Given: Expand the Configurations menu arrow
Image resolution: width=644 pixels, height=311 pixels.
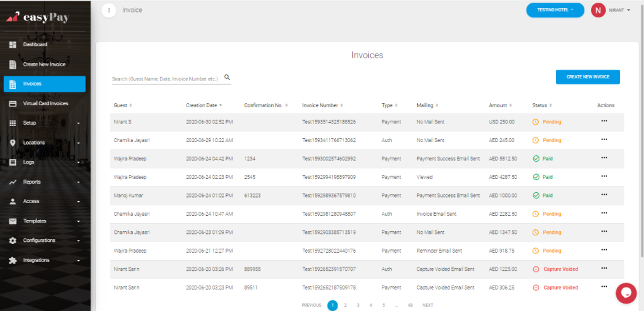Looking at the screenshot, I should (x=78, y=241).
